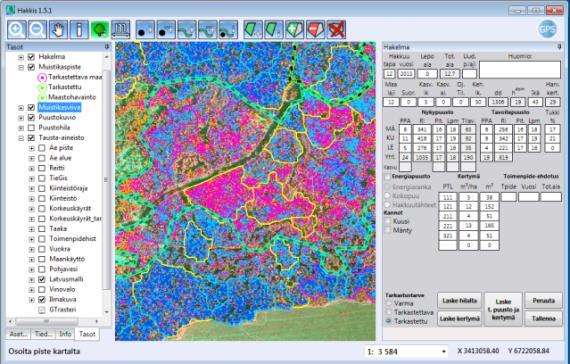Switch to the Tied... tab
Screen dimensions: 570x364
click(43, 334)
